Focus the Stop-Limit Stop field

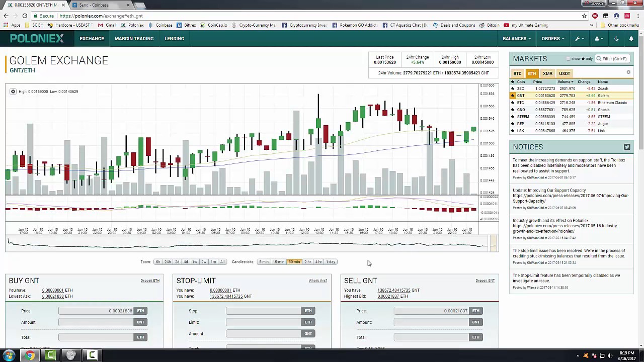pyautogui.click(x=264, y=311)
